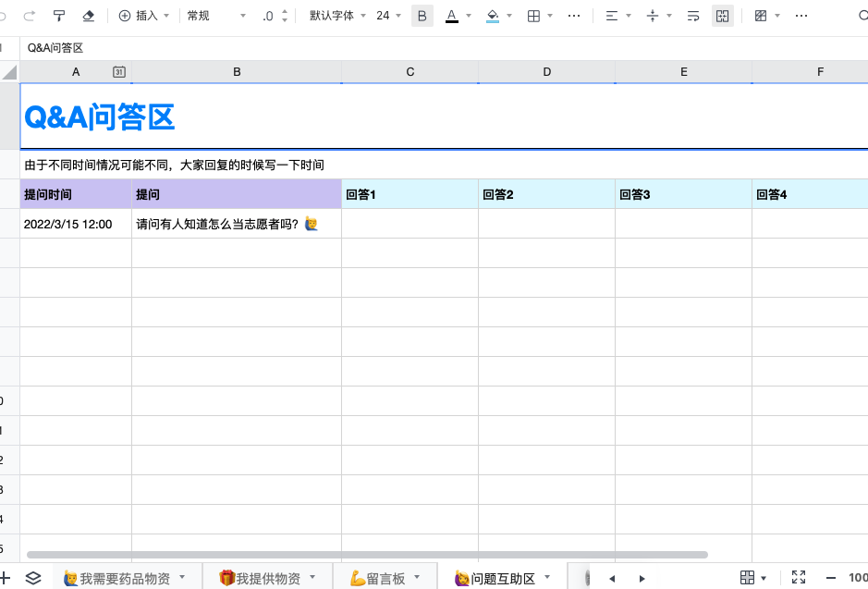Add a new sheet with plus icon
The width and height of the screenshot is (868, 589).
[x=5, y=578]
